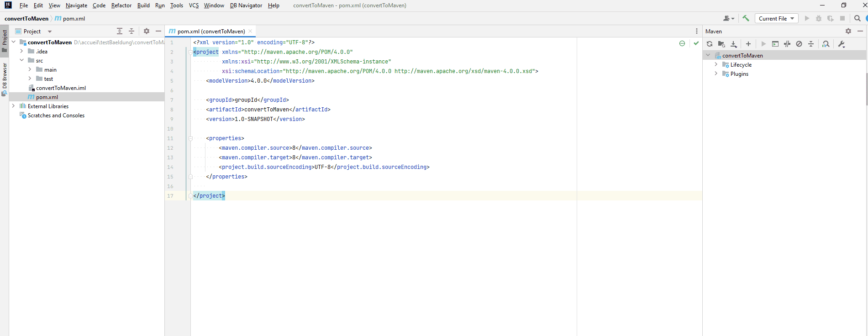Toggle Maven offline mode icon
This screenshot has height=336, width=868.
pos(787,44)
